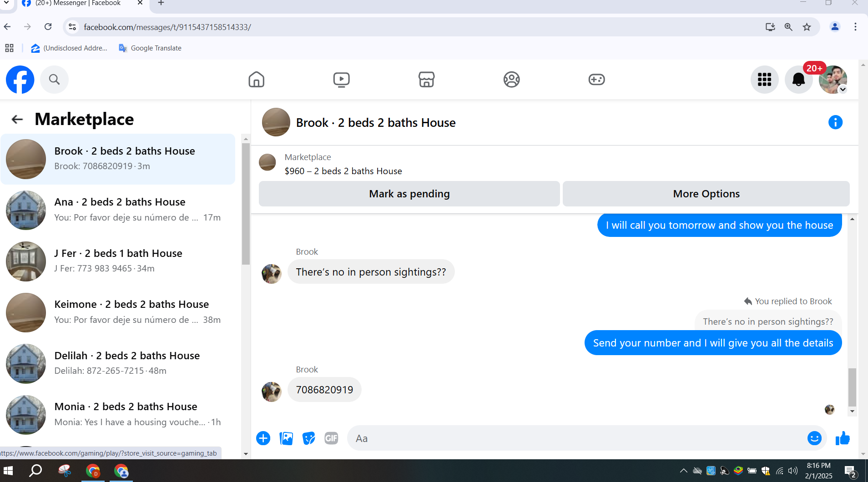Open Windows notification center icon
The image size is (868, 482).
click(x=850, y=471)
